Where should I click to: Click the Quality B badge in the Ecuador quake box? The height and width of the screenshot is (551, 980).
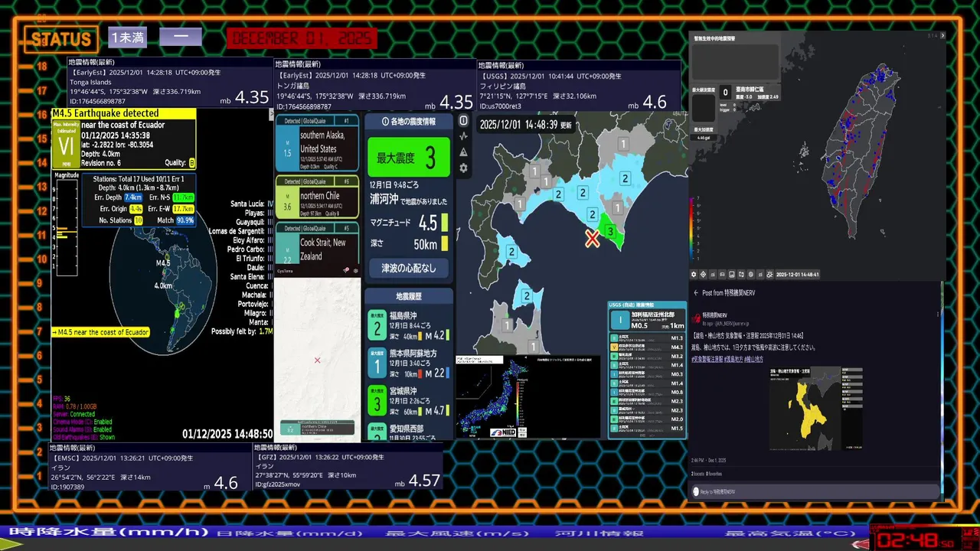[192, 163]
